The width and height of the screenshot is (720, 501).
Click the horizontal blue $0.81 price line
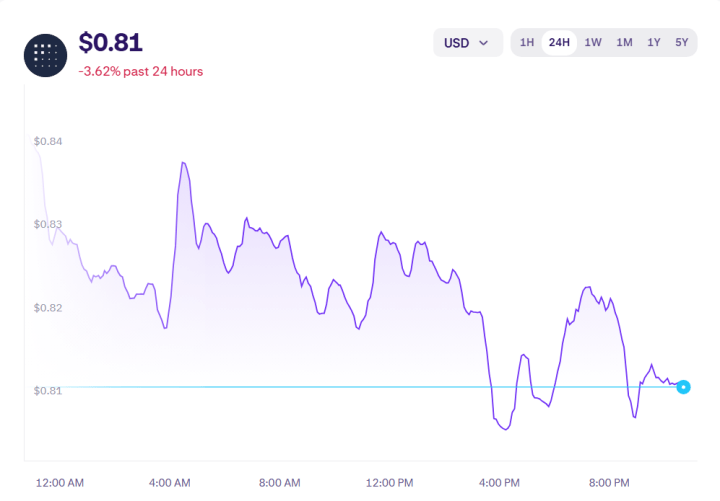300,387
